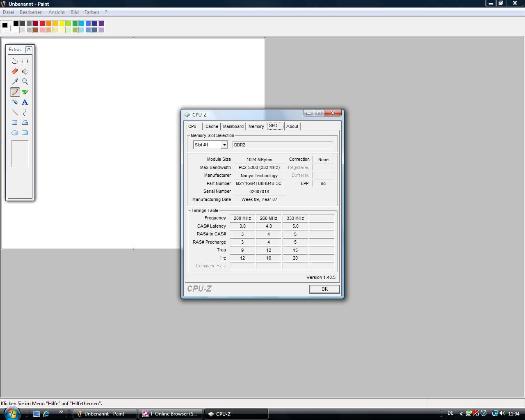Expand the Slot #1 memory slot dropdown

click(224, 145)
